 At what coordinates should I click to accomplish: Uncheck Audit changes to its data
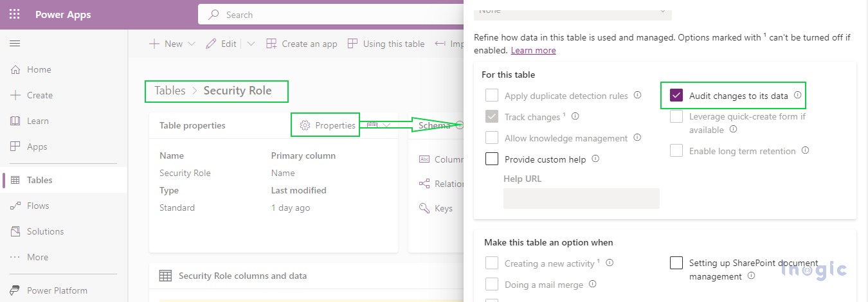[676, 95]
